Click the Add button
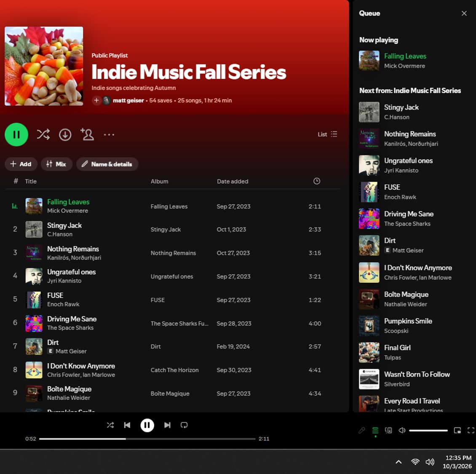Screen dimensions: 476x474 pyautogui.click(x=21, y=164)
